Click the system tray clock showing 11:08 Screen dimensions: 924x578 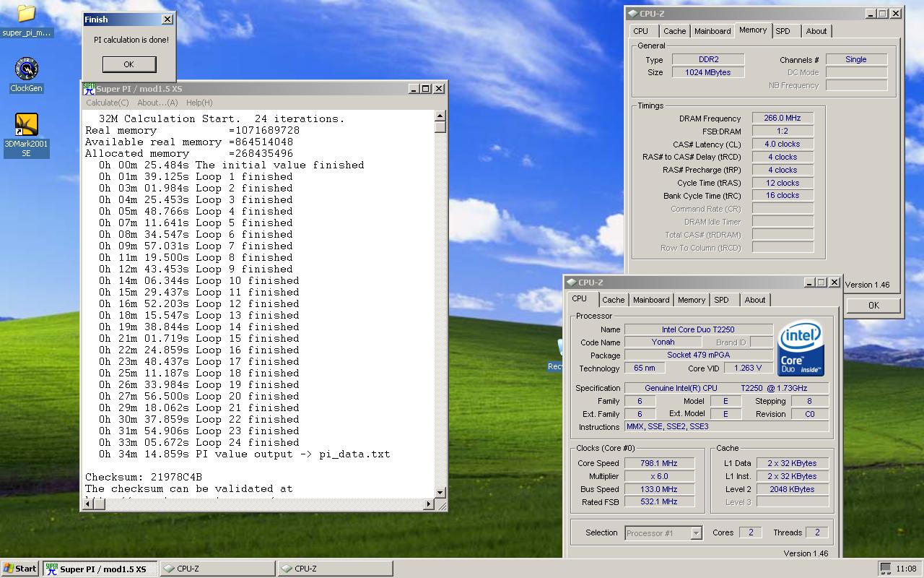906,569
